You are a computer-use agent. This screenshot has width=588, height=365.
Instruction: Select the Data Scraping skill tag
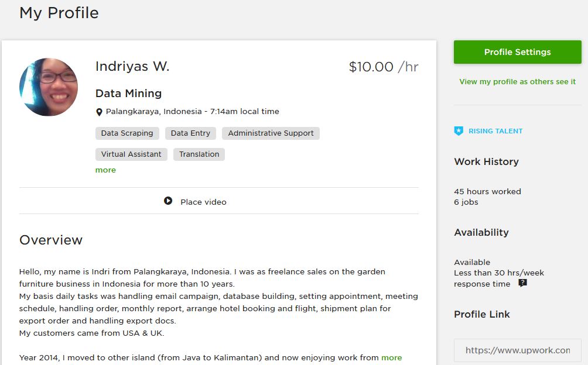(127, 133)
